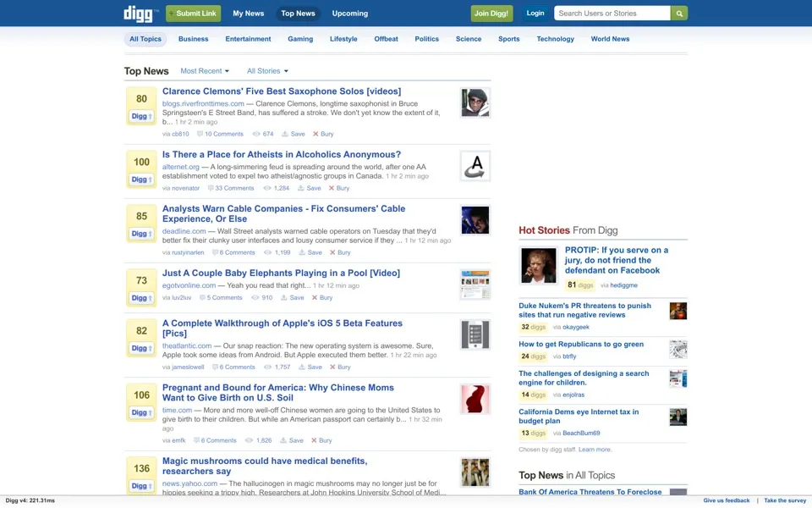The height and width of the screenshot is (508, 812).
Task: Select the Politics topic
Action: pyautogui.click(x=426, y=39)
